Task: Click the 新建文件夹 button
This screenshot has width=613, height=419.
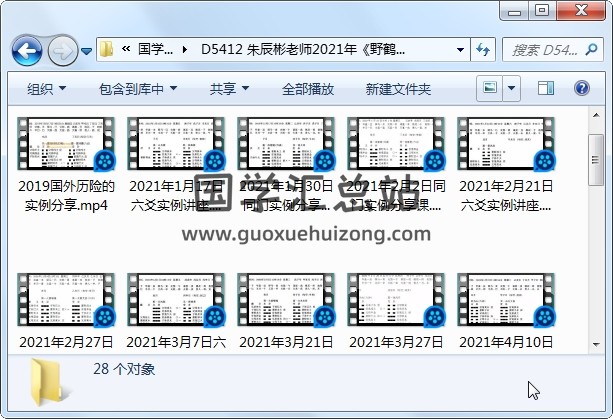Action: (x=398, y=89)
